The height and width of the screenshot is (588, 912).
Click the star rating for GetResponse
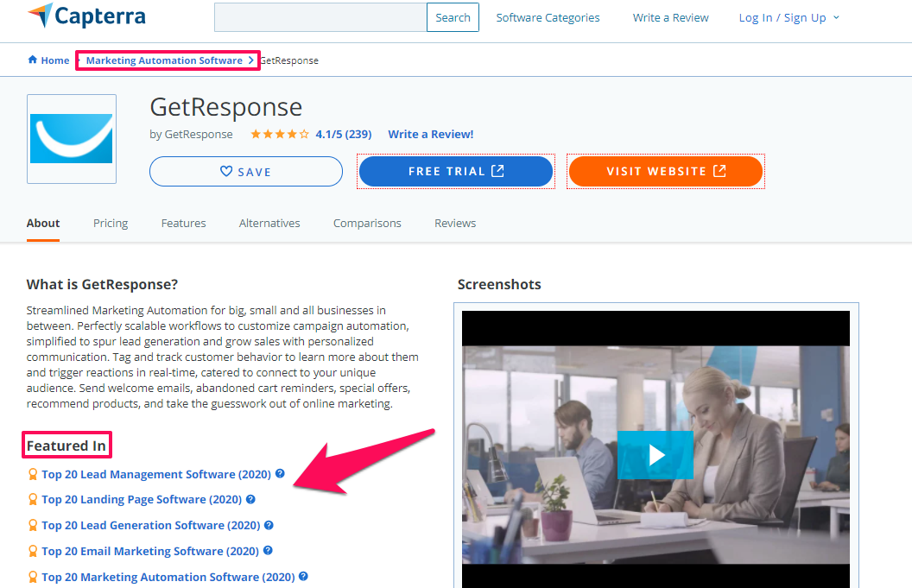tap(280, 135)
